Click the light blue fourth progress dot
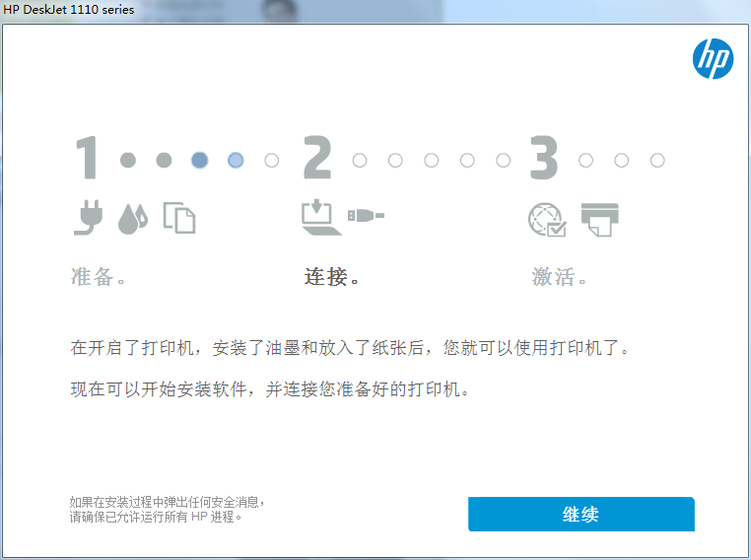The height and width of the screenshot is (560, 751). pos(236,160)
